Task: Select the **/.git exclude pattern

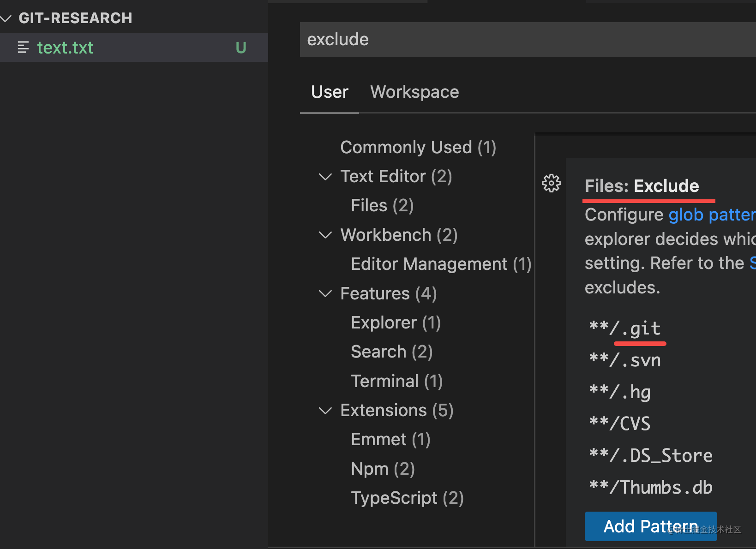Action: point(625,328)
